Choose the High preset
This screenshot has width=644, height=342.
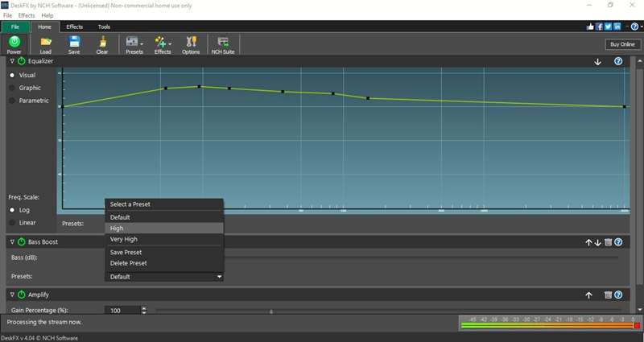pyautogui.click(x=164, y=229)
